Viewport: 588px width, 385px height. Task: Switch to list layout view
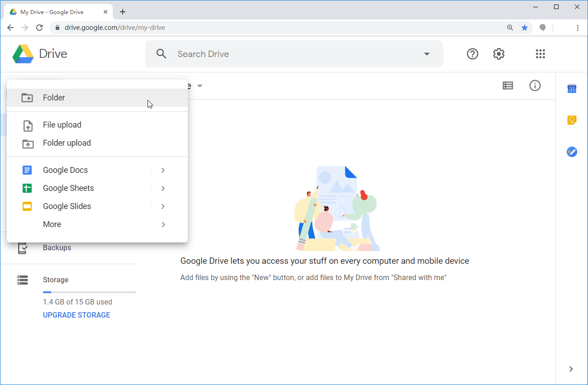click(x=508, y=86)
